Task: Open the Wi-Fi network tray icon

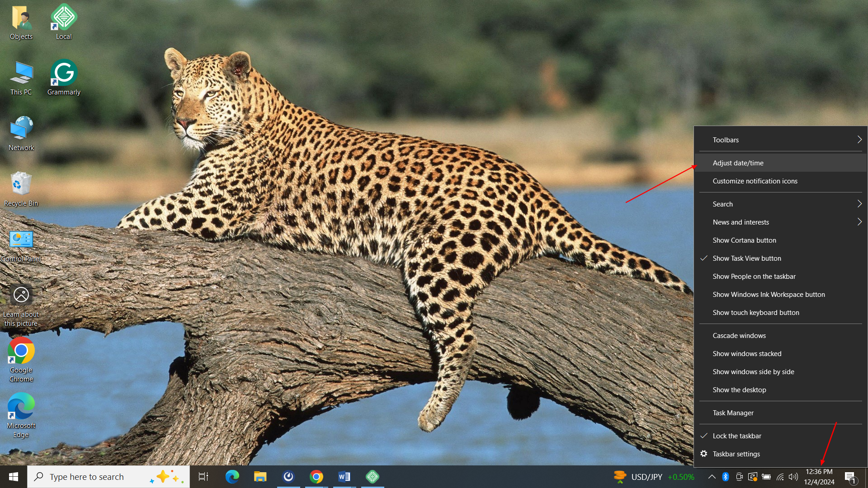Action: click(x=780, y=477)
